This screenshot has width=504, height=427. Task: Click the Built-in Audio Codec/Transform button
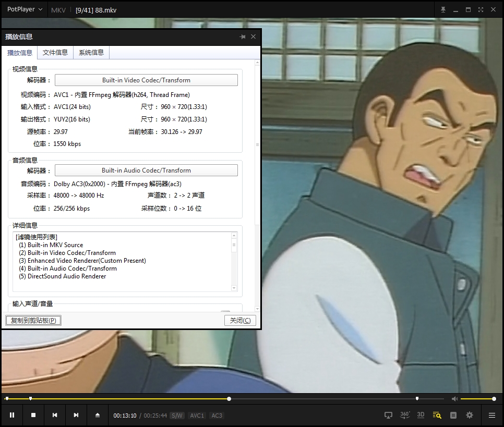click(146, 170)
